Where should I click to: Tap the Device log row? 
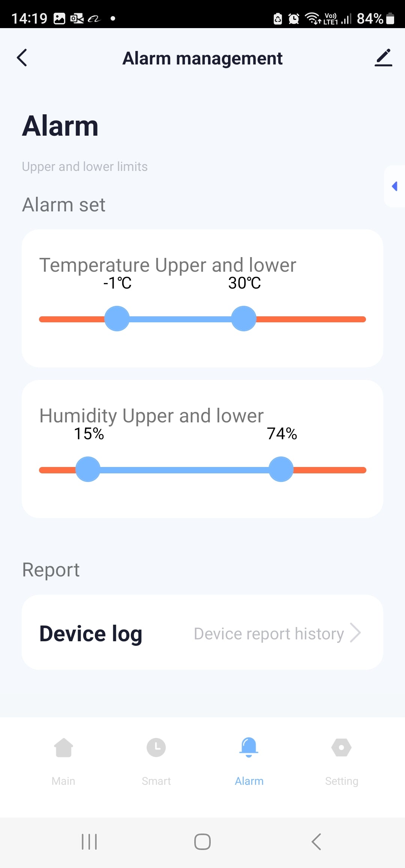coord(91,633)
